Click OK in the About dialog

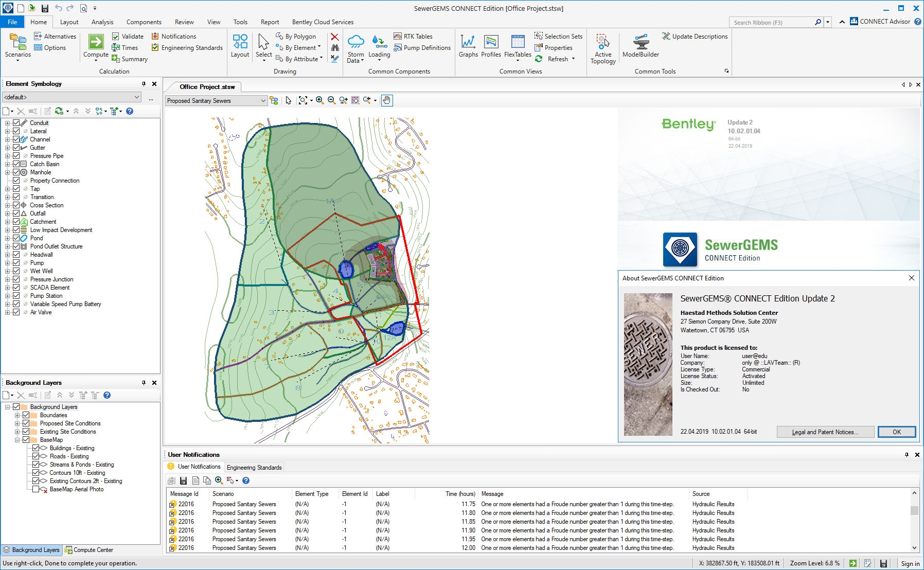click(x=897, y=432)
